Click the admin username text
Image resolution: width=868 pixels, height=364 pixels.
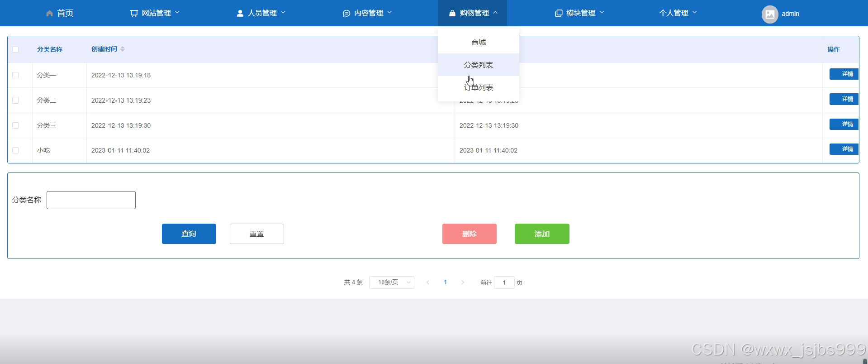tap(790, 14)
